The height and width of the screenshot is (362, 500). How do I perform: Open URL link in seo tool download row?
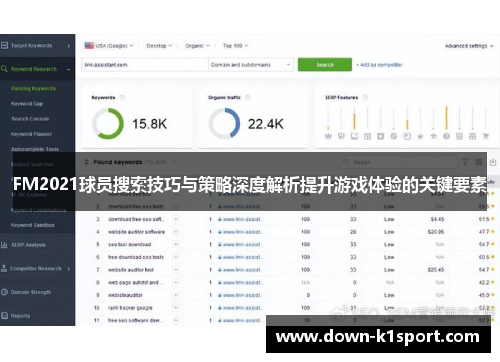click(240, 244)
